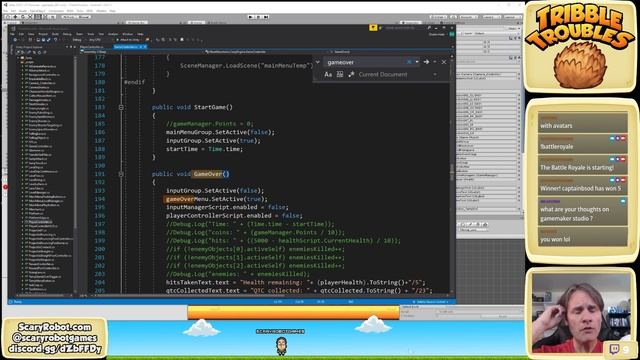Pin the Unity Project Explorer panel
The image size is (640, 360).
[71, 47]
